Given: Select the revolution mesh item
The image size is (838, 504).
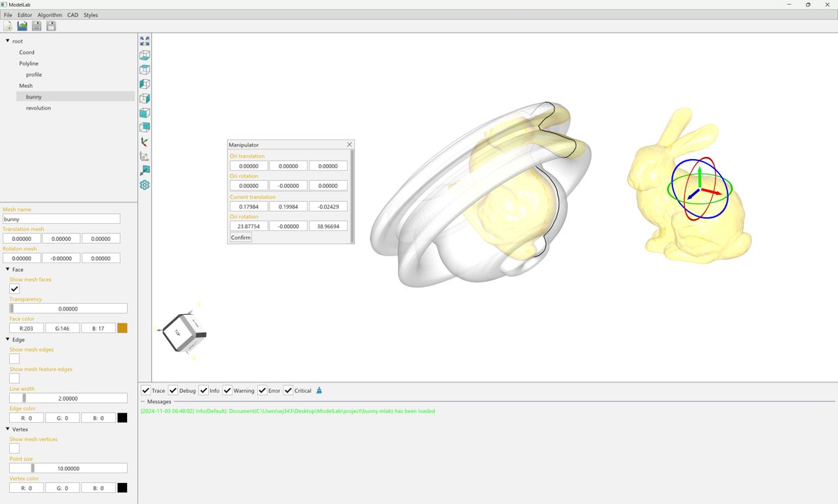Looking at the screenshot, I should 38,108.
